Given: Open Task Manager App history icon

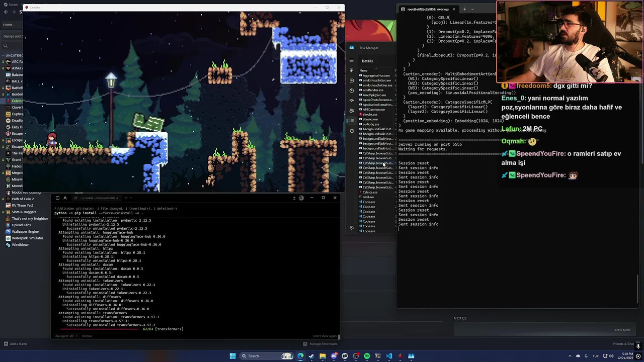Looking at the screenshot, I should coord(352,90).
